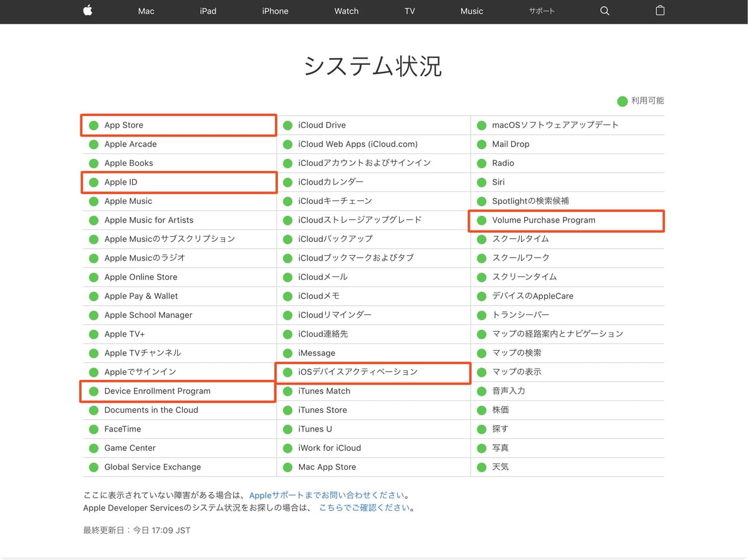Click the status dot next to iTunes Store
748x560 pixels.
point(287,410)
